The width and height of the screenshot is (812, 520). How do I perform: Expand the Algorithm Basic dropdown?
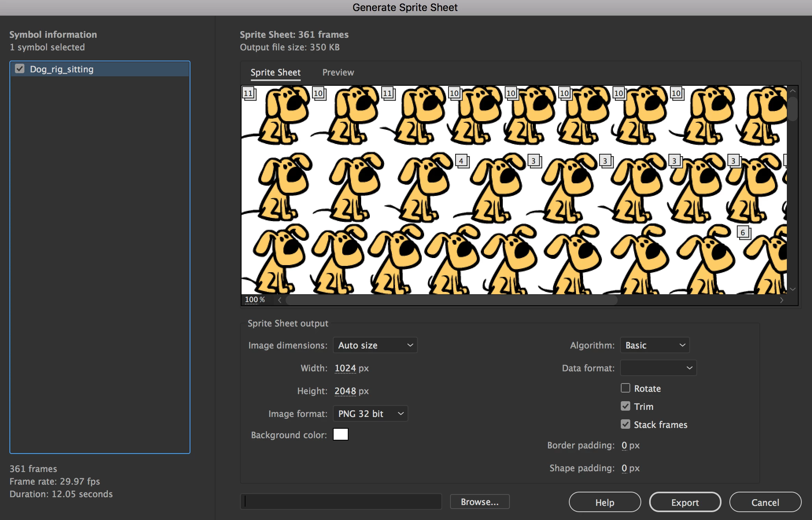point(655,345)
